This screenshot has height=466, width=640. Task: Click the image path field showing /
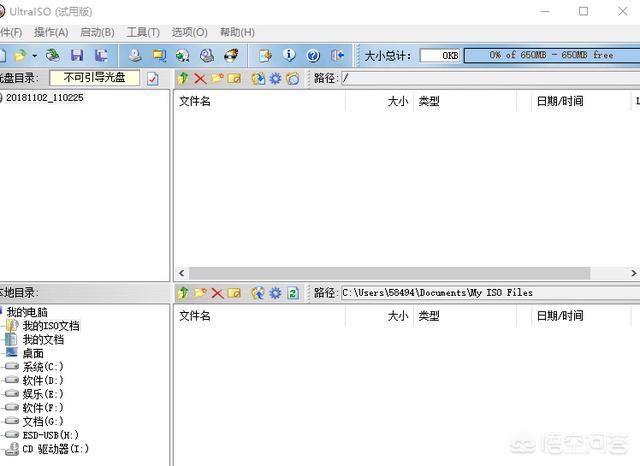coord(491,78)
